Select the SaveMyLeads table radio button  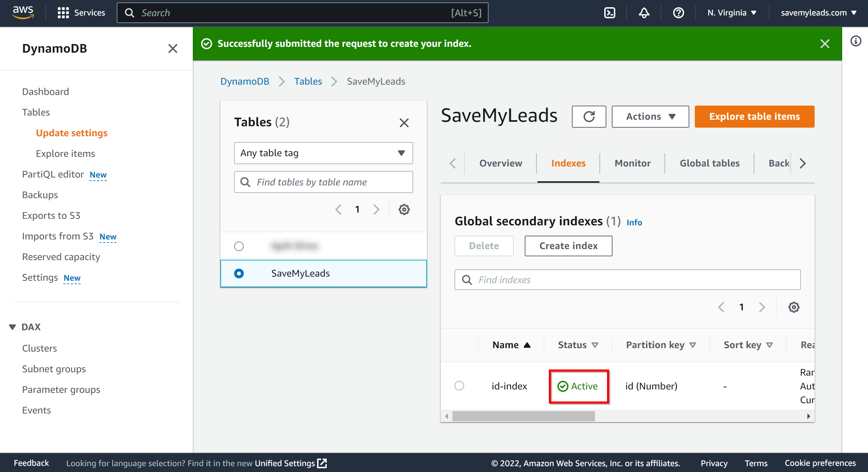[x=239, y=273]
